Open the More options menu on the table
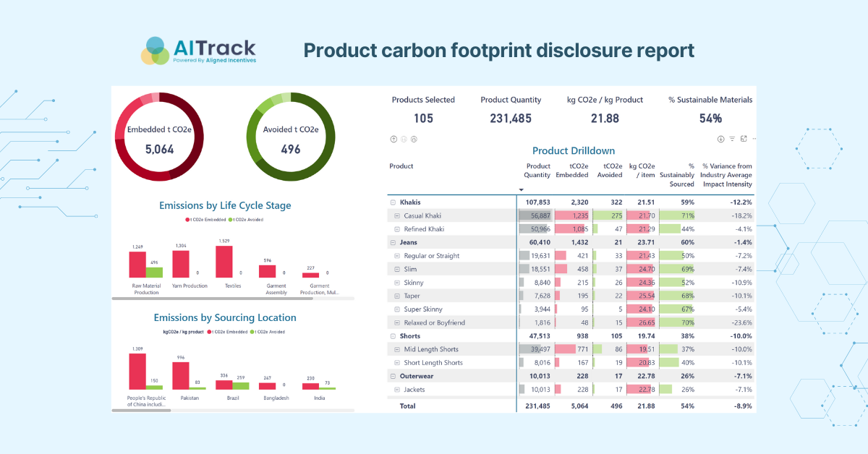Image resolution: width=868 pixels, height=454 pixels. 754,139
